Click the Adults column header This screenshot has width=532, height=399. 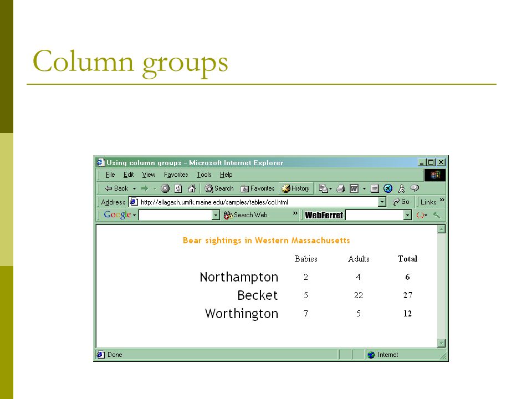[359, 259]
